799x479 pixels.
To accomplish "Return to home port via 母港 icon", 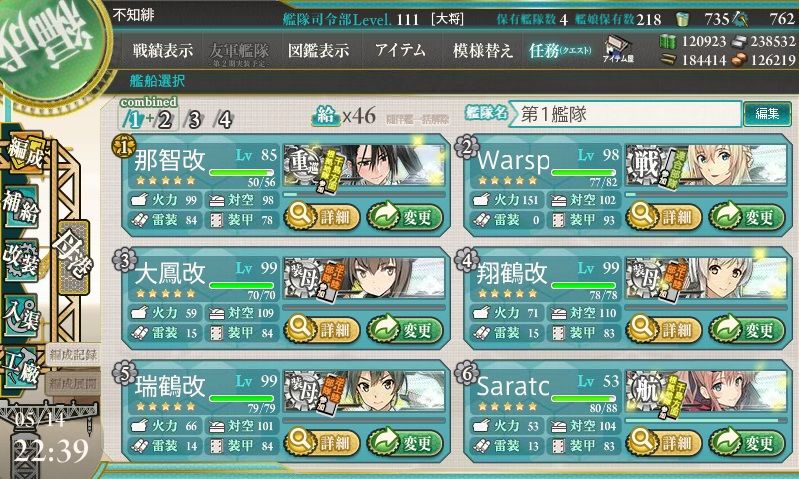I will (x=74, y=257).
